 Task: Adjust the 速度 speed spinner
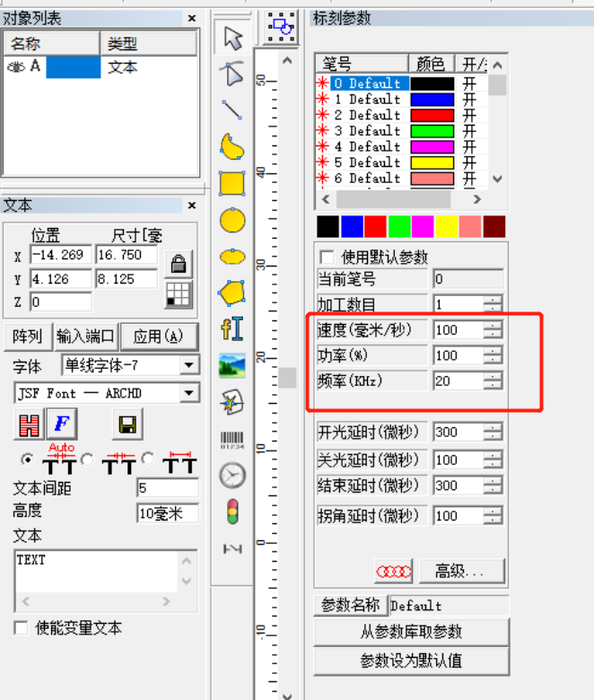click(493, 330)
